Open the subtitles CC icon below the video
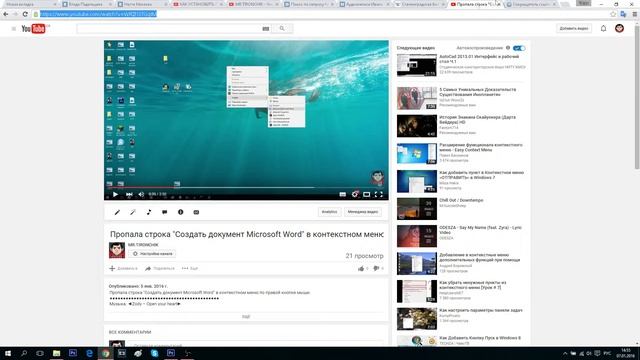The width and height of the screenshot is (640, 360). pos(196,212)
